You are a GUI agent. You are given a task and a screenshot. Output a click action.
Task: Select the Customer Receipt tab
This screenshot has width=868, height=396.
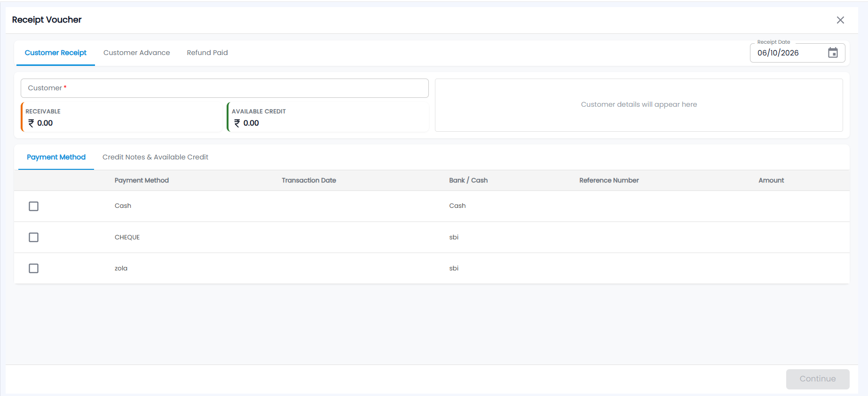coord(55,53)
